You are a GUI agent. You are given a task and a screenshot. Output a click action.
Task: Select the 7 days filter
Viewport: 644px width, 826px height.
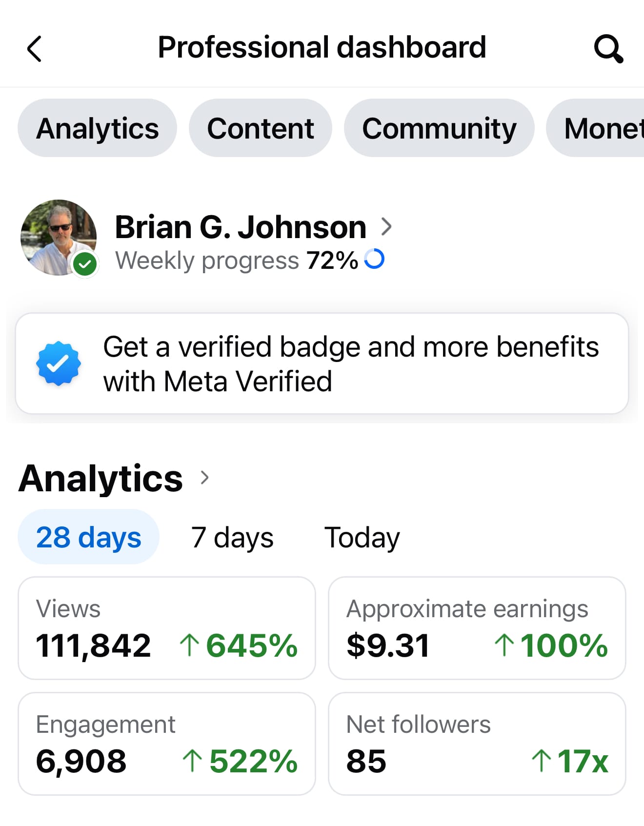(x=232, y=537)
